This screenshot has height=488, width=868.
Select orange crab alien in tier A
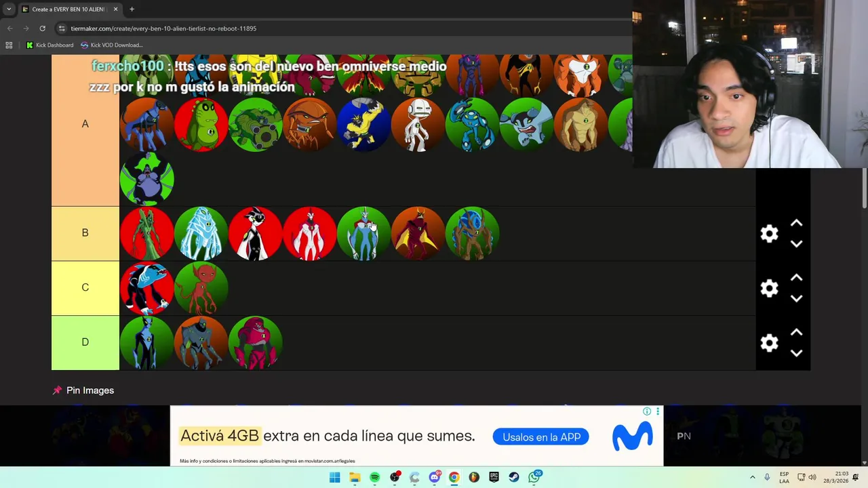pos(310,124)
